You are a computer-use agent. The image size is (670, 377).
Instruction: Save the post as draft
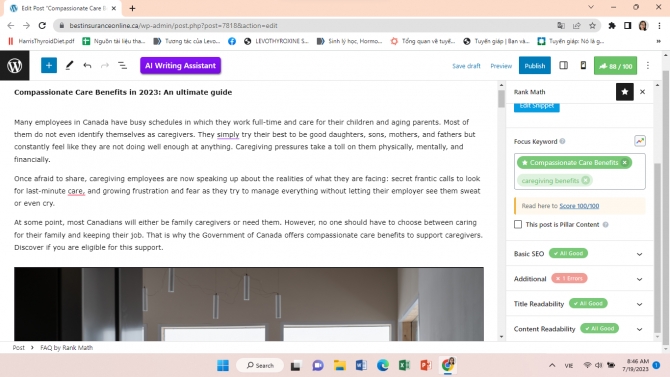[x=466, y=66]
